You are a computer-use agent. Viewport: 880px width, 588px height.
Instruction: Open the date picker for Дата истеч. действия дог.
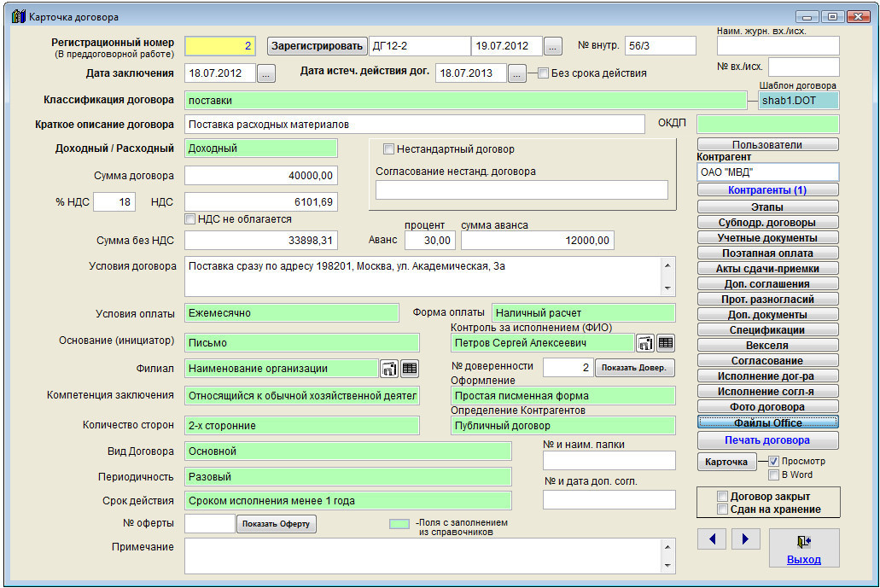click(516, 74)
